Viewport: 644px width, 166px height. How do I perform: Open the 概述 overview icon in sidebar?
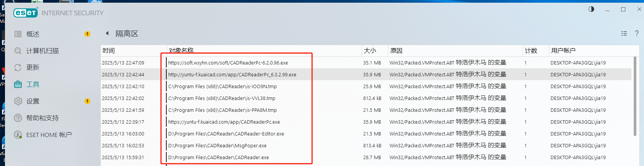coord(18,34)
